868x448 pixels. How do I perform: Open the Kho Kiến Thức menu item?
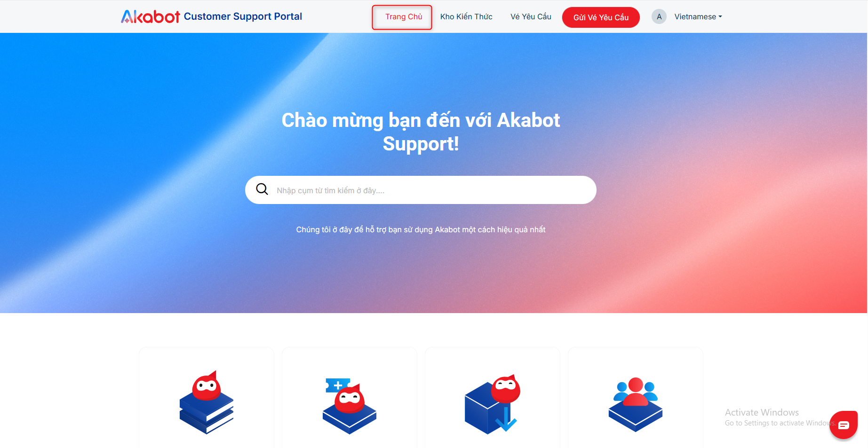(466, 16)
